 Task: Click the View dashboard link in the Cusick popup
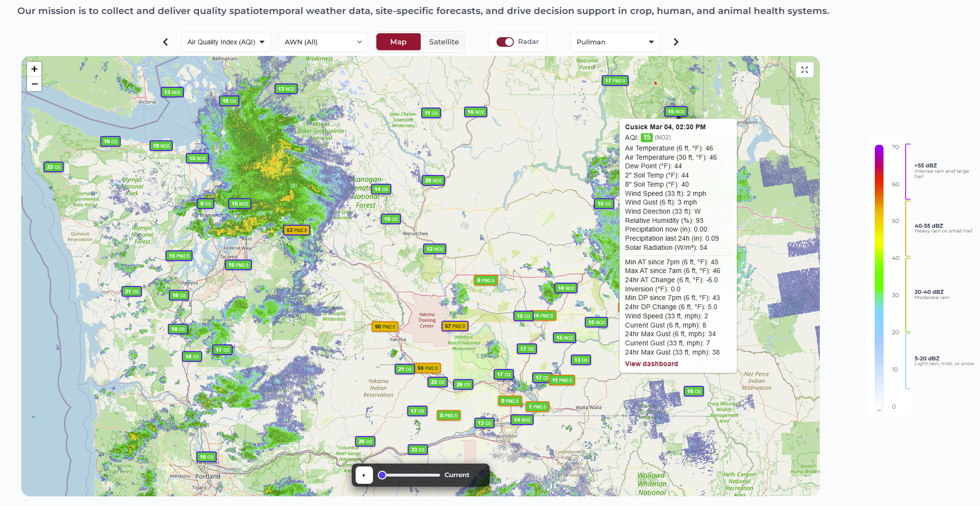pyautogui.click(x=651, y=364)
